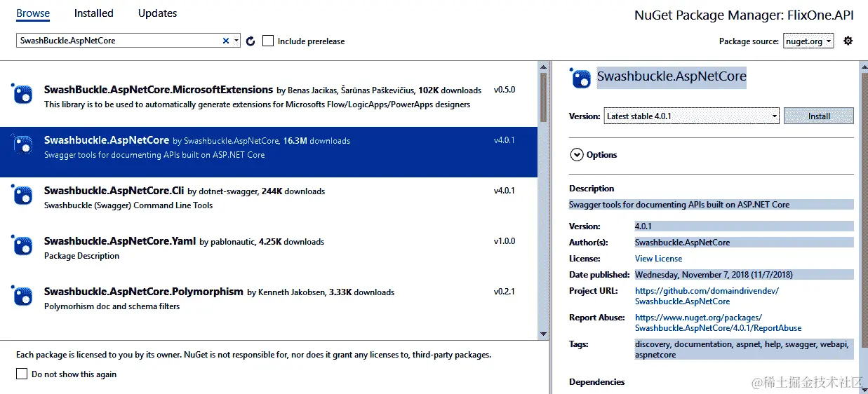Switch to the Updates tab
Screen dimensions: 868x394
click(157, 13)
